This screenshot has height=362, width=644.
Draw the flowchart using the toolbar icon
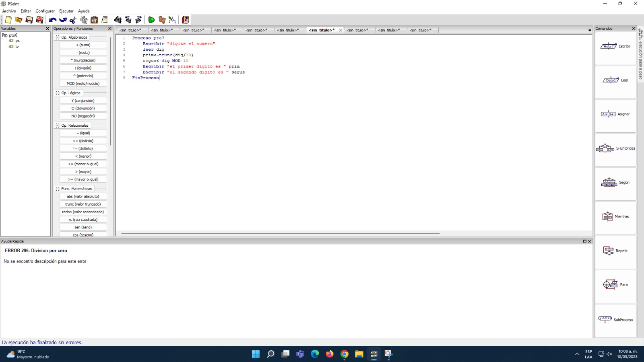[172, 20]
